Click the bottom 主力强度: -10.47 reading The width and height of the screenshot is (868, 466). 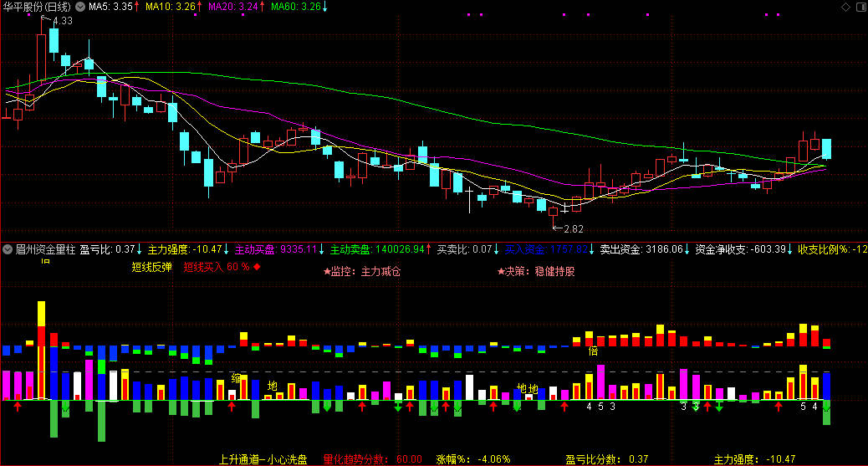754,459
